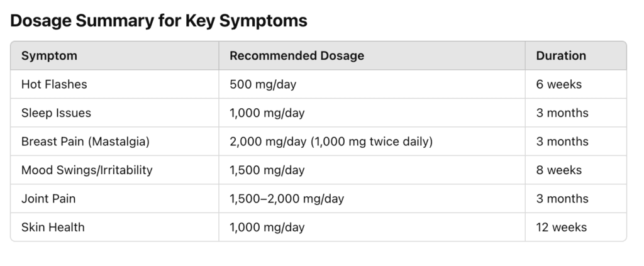Click the Breast Pain (Mastalgia) cell
This screenshot has height=266, width=644.
[114, 141]
